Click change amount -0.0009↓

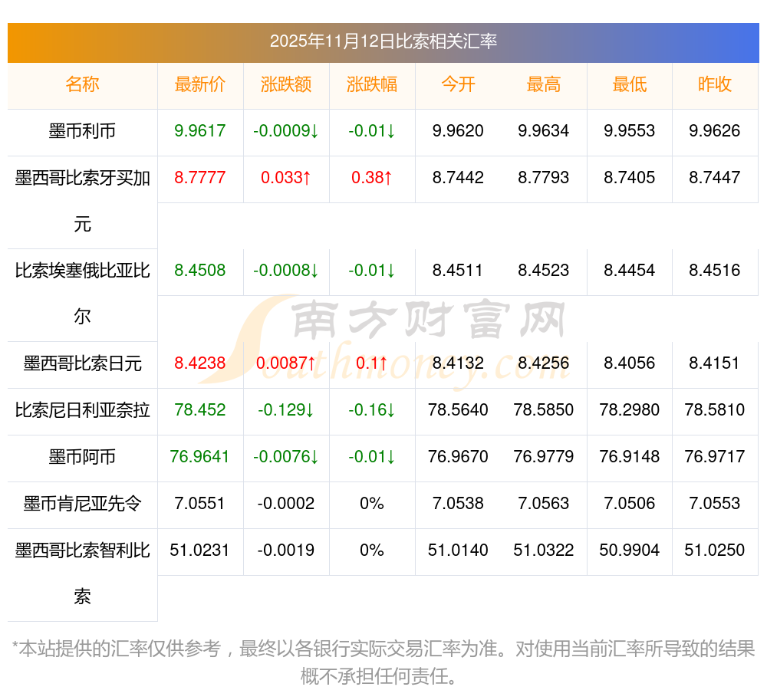tap(286, 130)
